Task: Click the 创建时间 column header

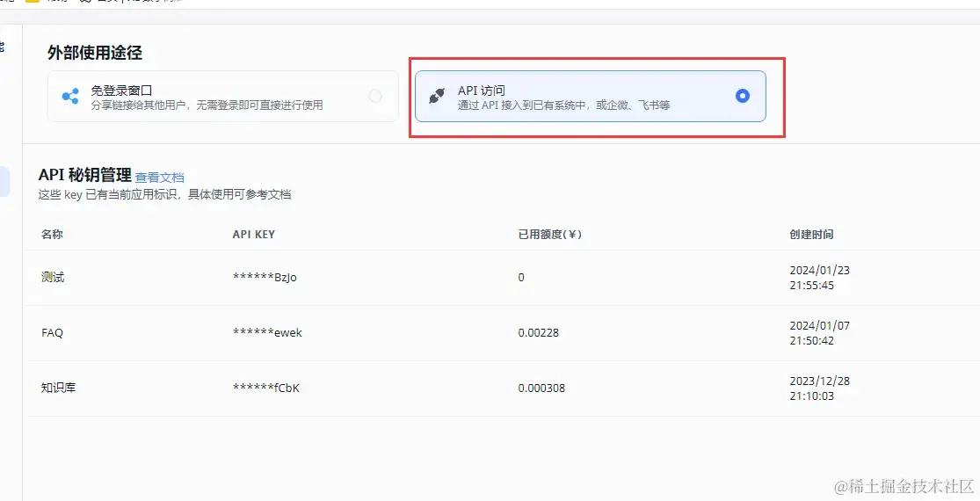Action: [811, 235]
